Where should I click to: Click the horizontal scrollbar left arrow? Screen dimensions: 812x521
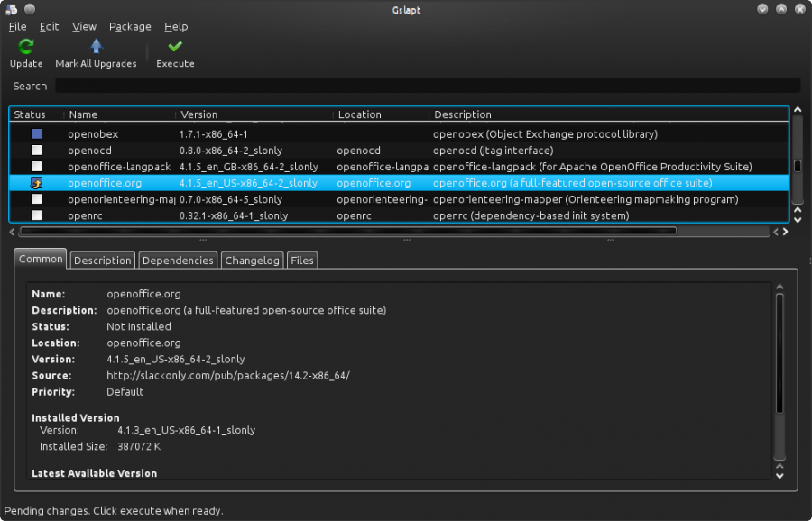(12, 232)
